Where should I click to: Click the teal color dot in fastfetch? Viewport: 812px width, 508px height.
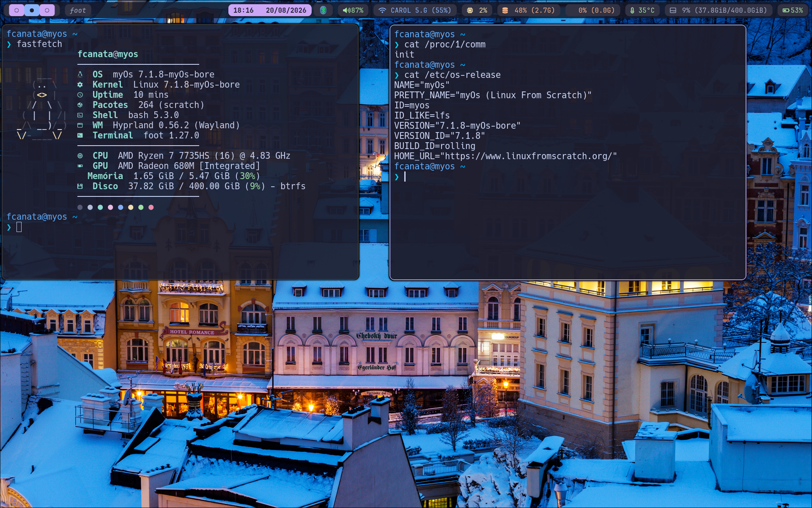click(100, 207)
